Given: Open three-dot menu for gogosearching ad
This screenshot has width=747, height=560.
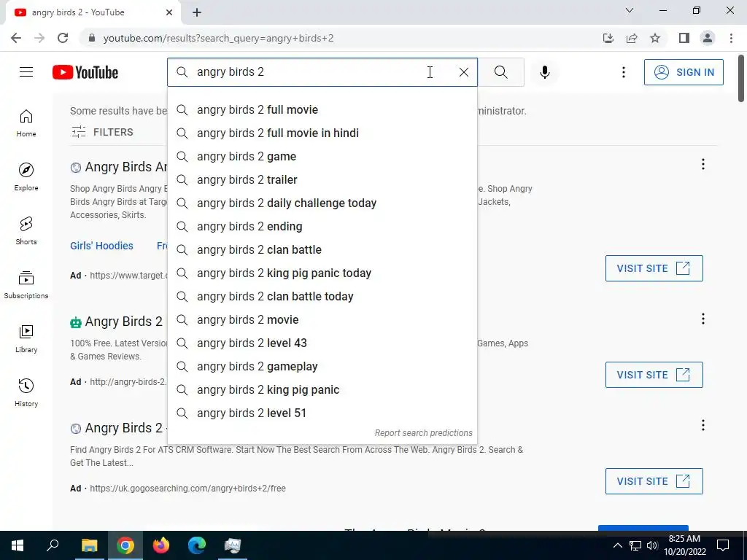Looking at the screenshot, I should [x=703, y=425].
